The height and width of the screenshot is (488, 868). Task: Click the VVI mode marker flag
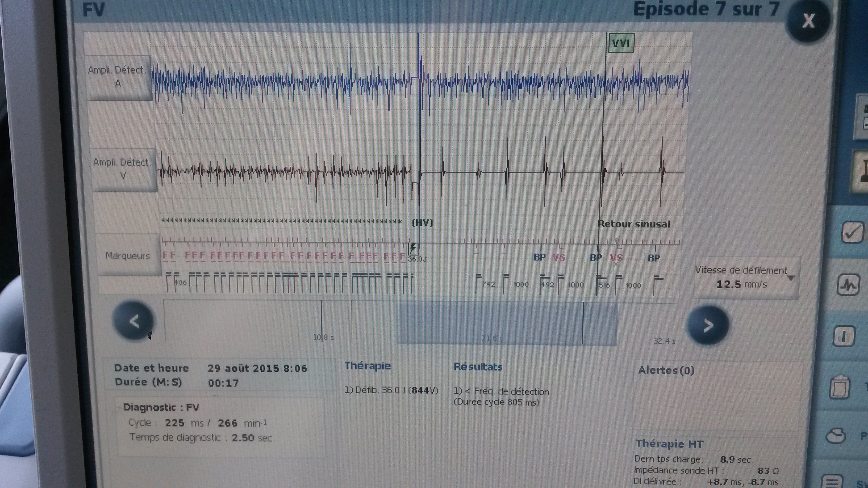pos(621,43)
